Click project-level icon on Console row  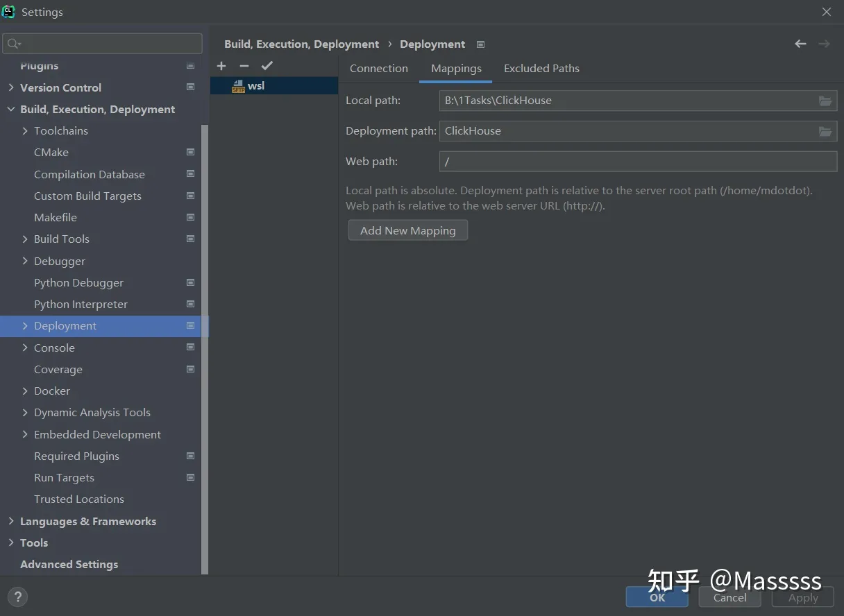pyautogui.click(x=191, y=348)
